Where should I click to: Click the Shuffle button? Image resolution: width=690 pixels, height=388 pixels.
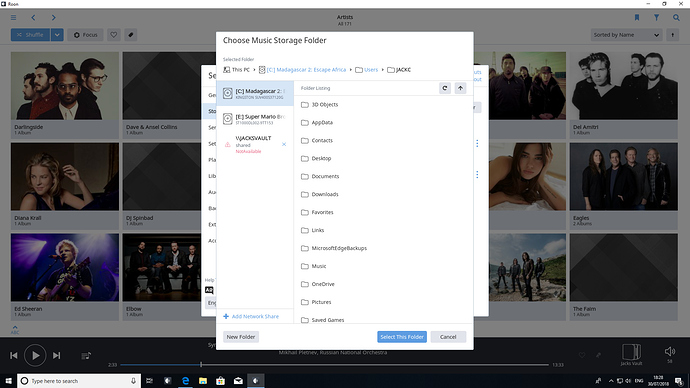pyautogui.click(x=30, y=35)
